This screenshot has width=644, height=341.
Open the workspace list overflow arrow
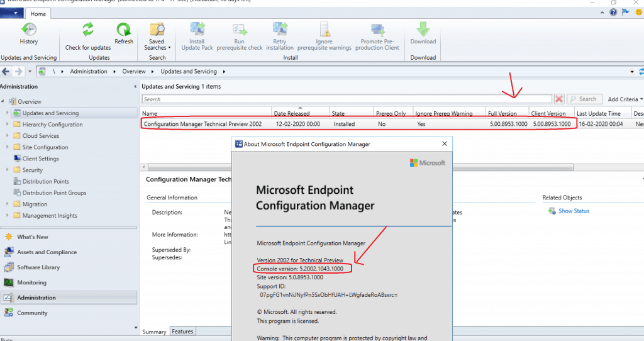[x=136, y=328]
